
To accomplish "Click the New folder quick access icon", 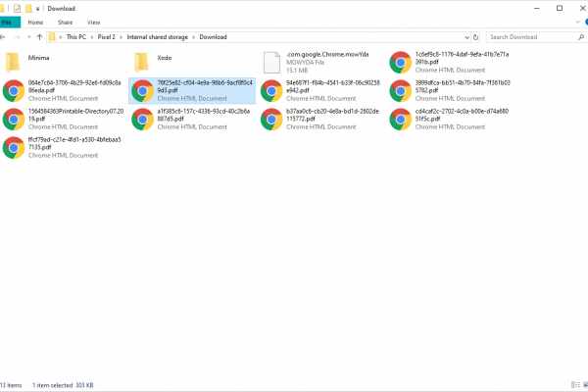I will coord(28,8).
